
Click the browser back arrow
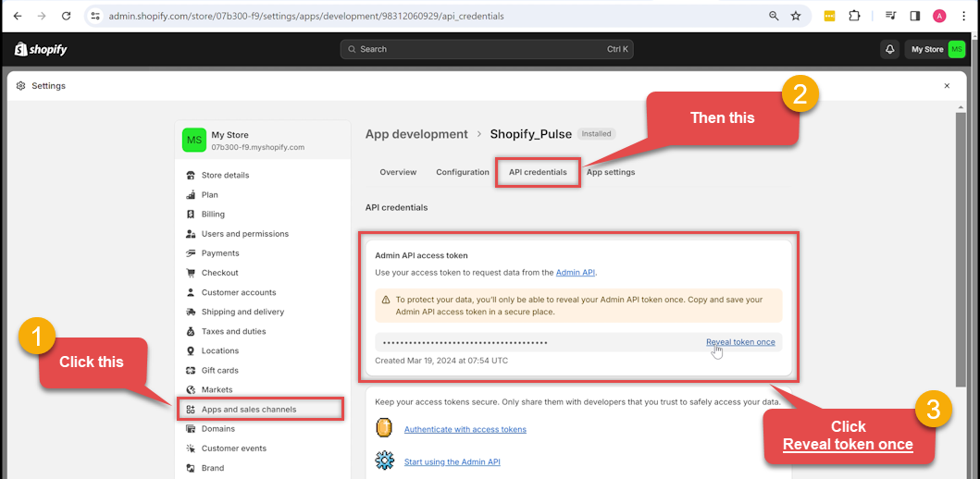coord(18,16)
